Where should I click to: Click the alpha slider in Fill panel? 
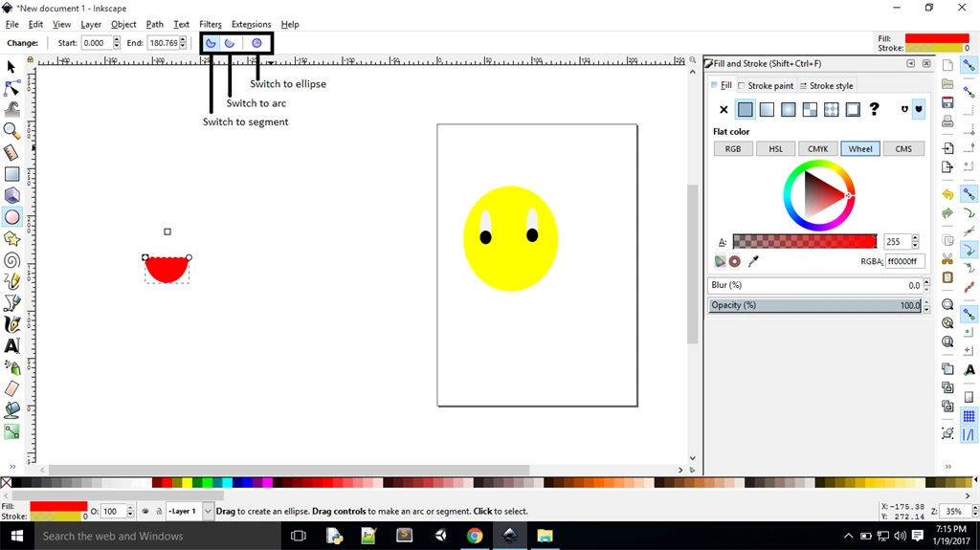click(x=804, y=241)
